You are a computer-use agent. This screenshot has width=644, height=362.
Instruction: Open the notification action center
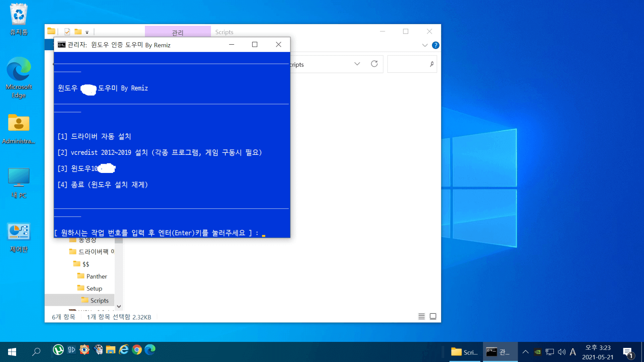[628, 353]
